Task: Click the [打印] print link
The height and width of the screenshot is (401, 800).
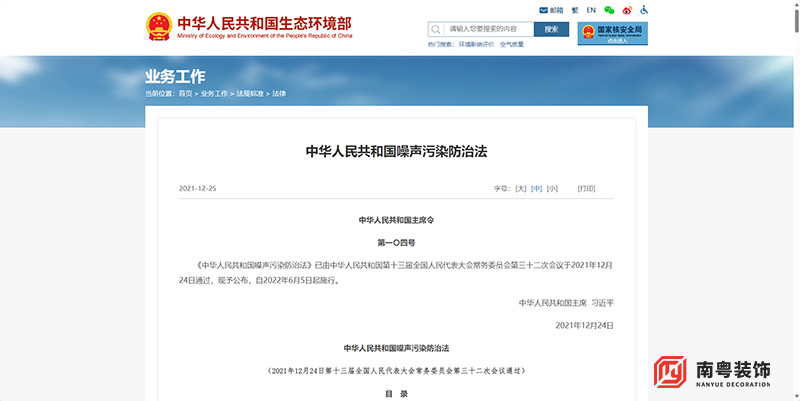Action: tap(586, 189)
